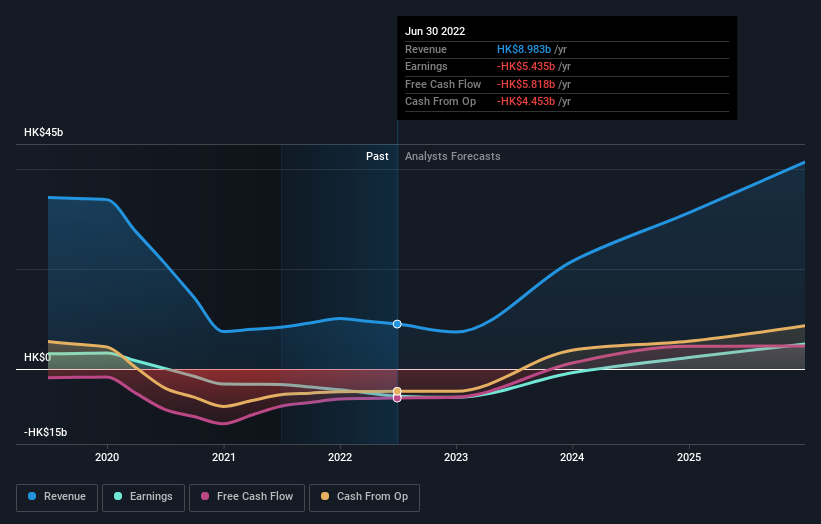Viewport: 821px width, 524px height.
Task: Click the -HK$5.435b earnings value in tooltip
Action: click(x=526, y=66)
